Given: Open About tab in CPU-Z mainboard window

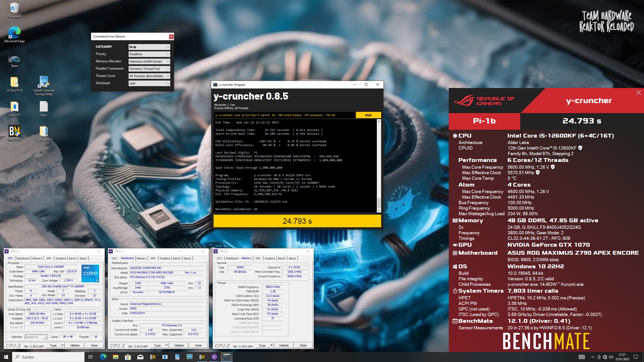Looking at the screenshot, I should point(187,258).
